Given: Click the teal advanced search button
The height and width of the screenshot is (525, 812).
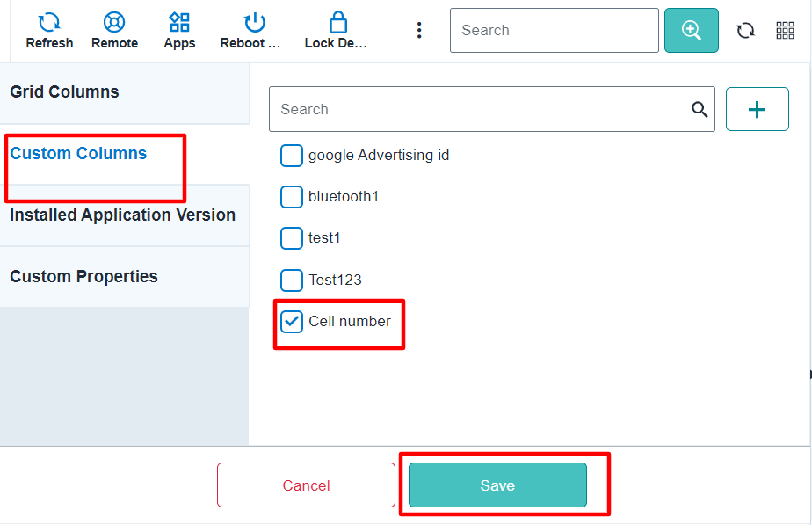Looking at the screenshot, I should 692,30.
